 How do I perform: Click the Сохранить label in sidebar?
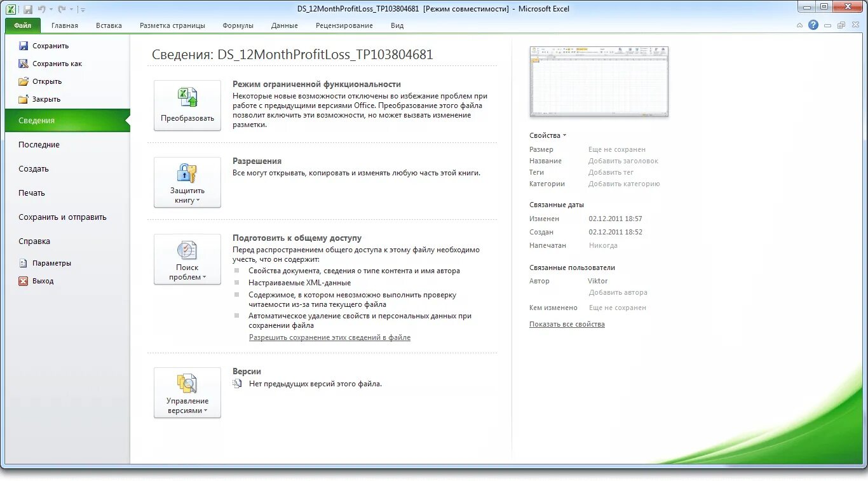51,46
